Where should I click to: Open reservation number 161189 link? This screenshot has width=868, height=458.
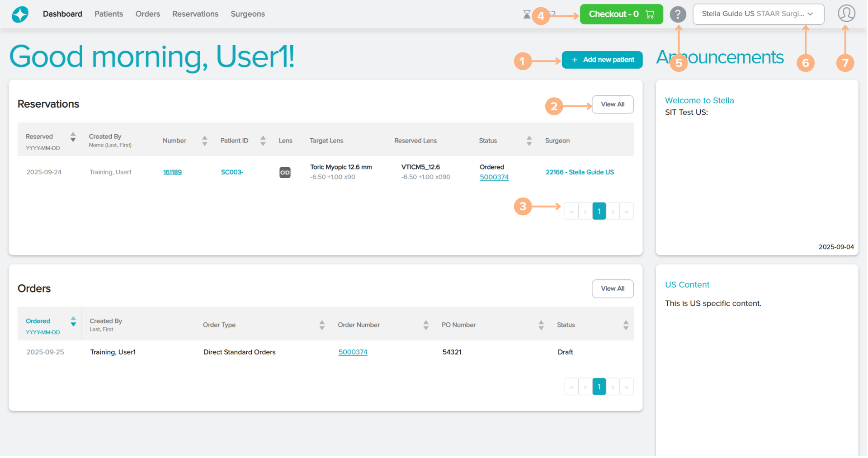click(x=172, y=172)
